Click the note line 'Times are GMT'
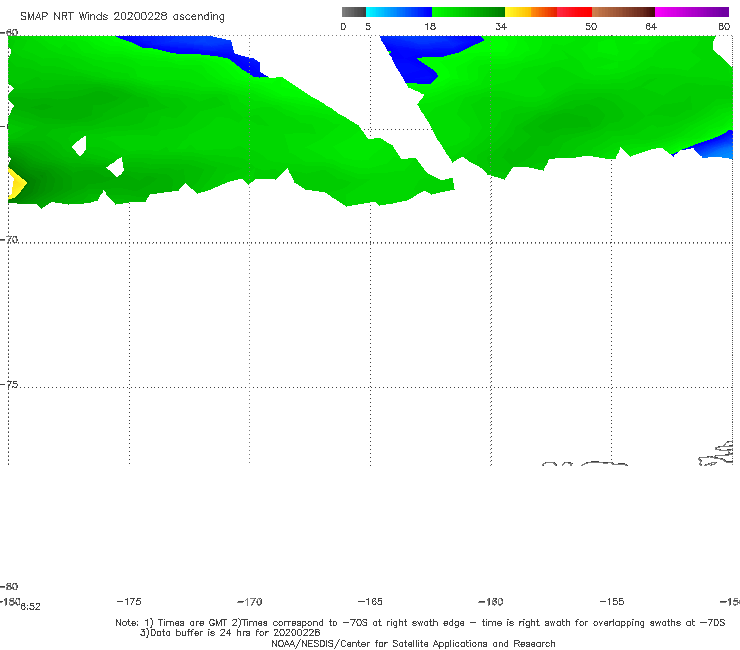This screenshot has height=650, width=740. [193, 623]
